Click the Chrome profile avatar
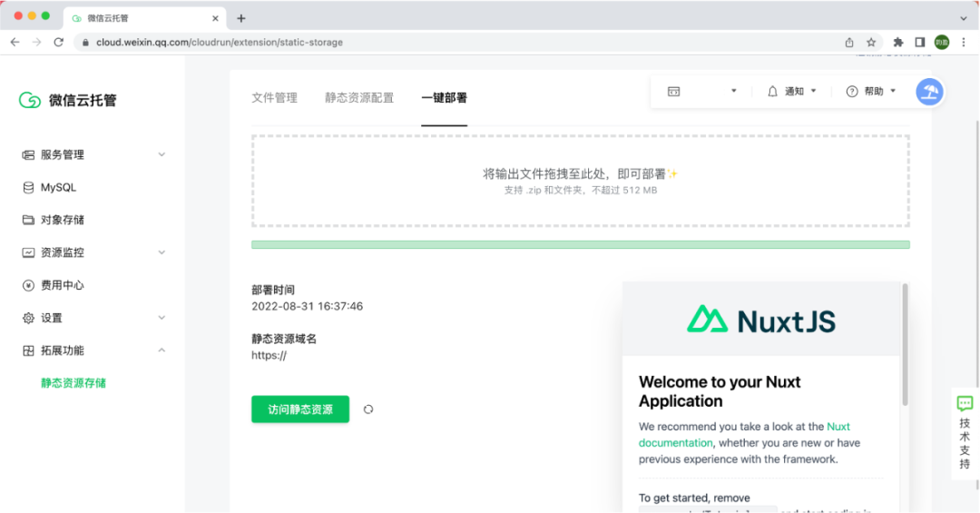The width and height of the screenshot is (980, 513). coord(942,42)
